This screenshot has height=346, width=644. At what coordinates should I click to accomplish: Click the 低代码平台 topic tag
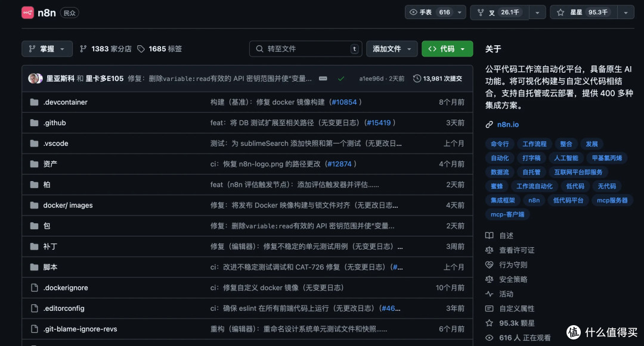click(x=568, y=201)
